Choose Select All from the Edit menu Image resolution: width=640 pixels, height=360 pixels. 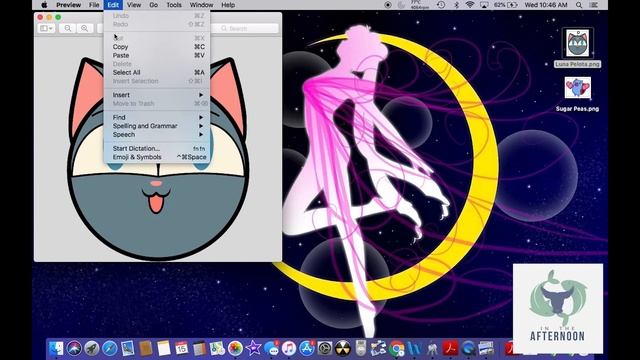[157, 72]
